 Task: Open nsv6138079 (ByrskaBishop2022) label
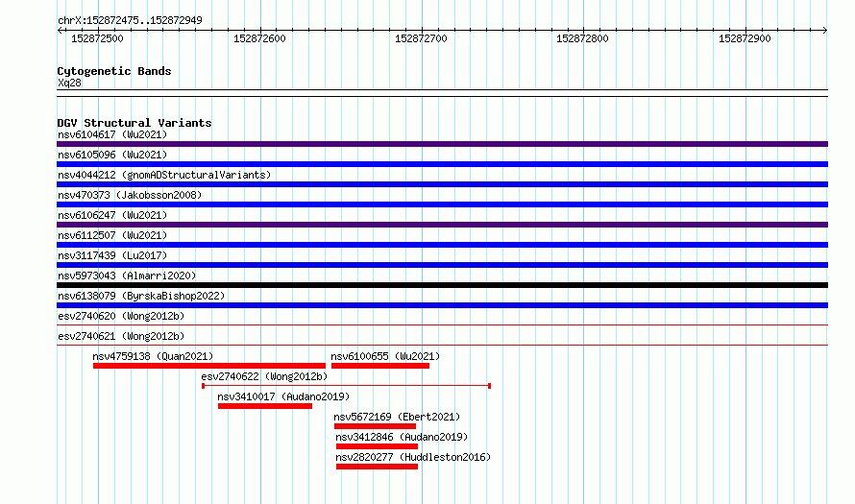pyautogui.click(x=141, y=296)
